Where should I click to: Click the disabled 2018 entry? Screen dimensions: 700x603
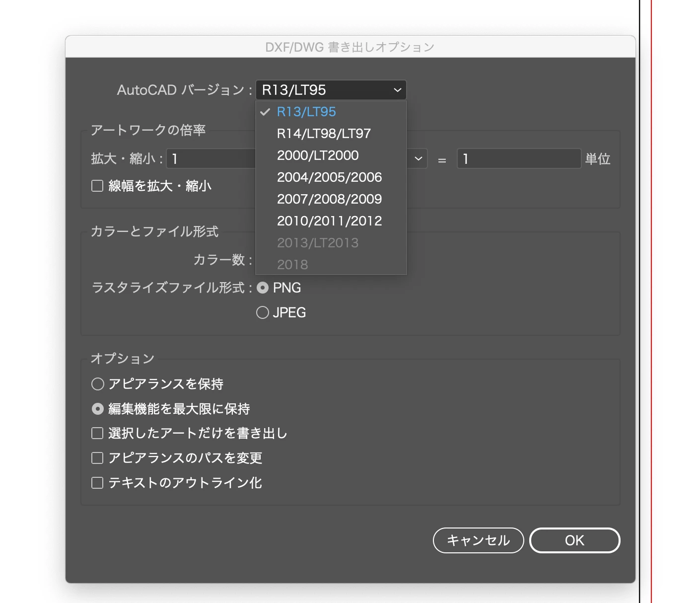point(331,265)
